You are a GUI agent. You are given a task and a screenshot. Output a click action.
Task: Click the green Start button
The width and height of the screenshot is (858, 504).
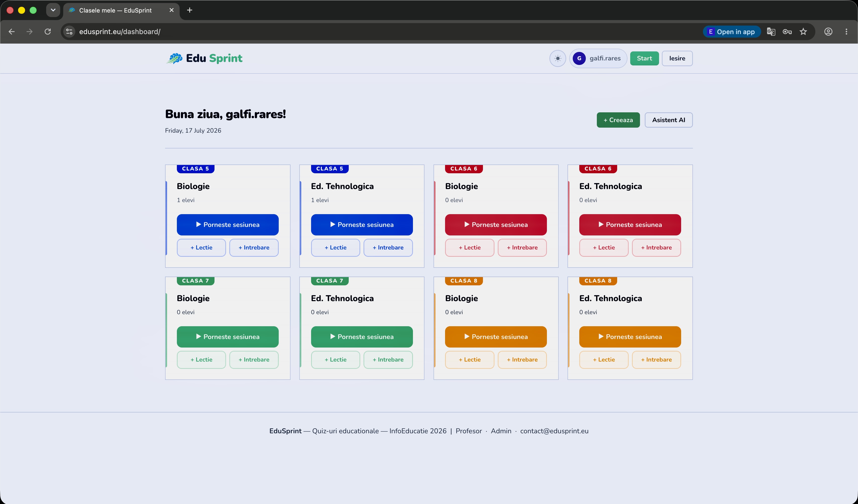tap(644, 58)
